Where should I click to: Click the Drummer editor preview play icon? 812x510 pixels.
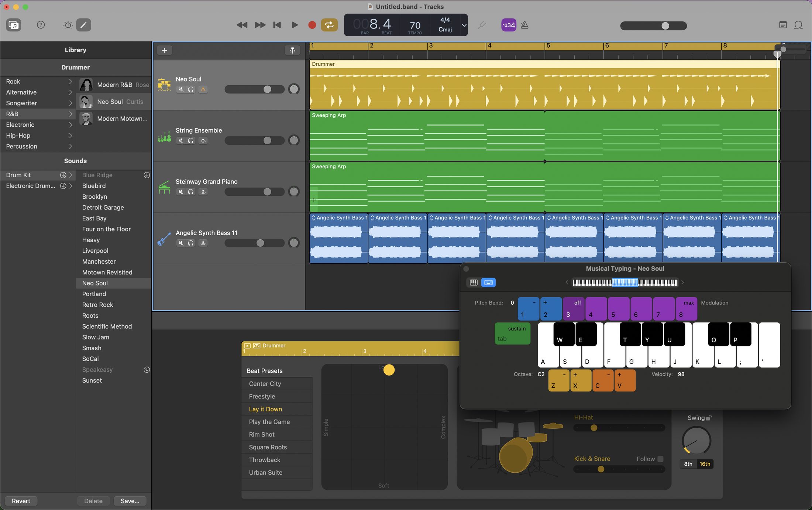pos(247,346)
